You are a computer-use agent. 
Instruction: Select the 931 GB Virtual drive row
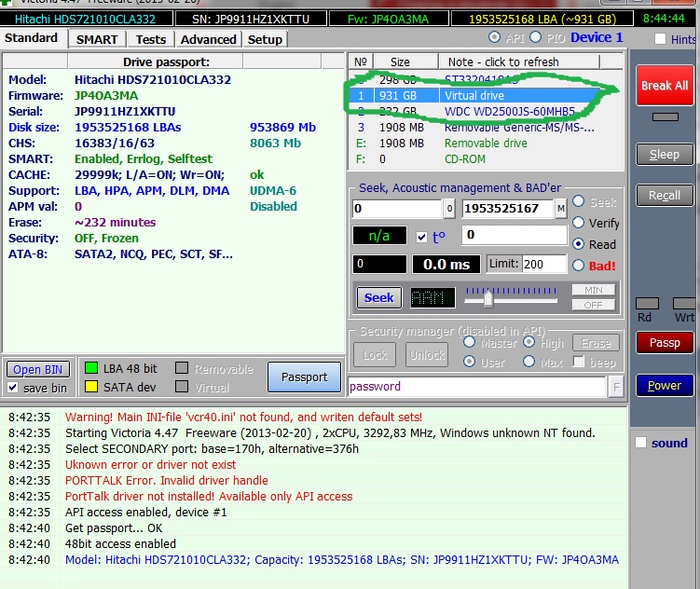coord(476,95)
